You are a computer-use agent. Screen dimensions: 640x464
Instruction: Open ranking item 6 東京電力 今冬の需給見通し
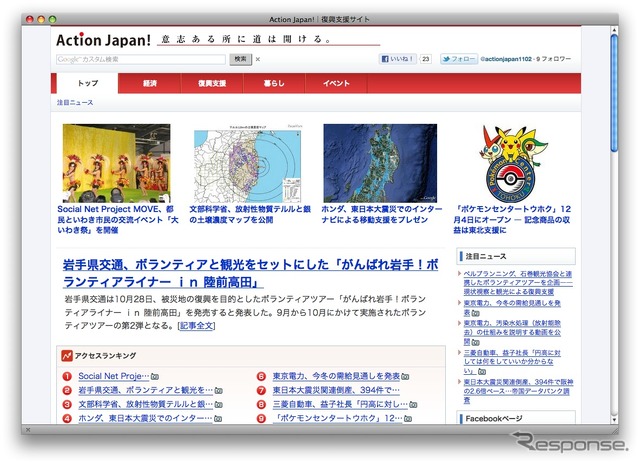pyautogui.click(x=336, y=376)
